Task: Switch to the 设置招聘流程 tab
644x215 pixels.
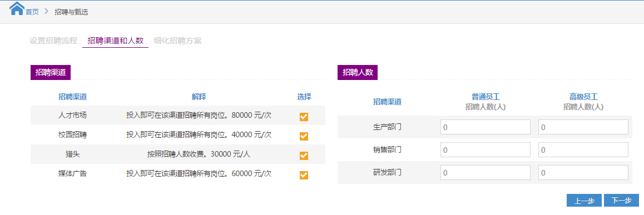Action: pos(53,41)
